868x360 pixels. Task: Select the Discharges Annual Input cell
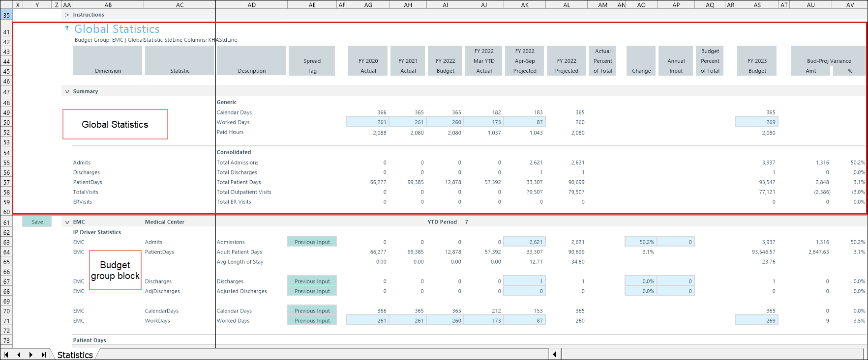[676, 281]
